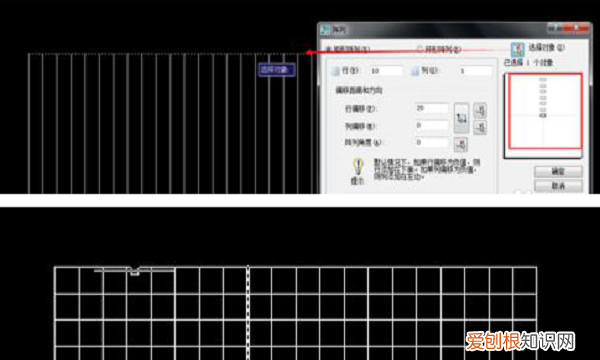This screenshot has height=360, width=600.
Task: Click the Rows (行) input field
Action: click(x=386, y=71)
